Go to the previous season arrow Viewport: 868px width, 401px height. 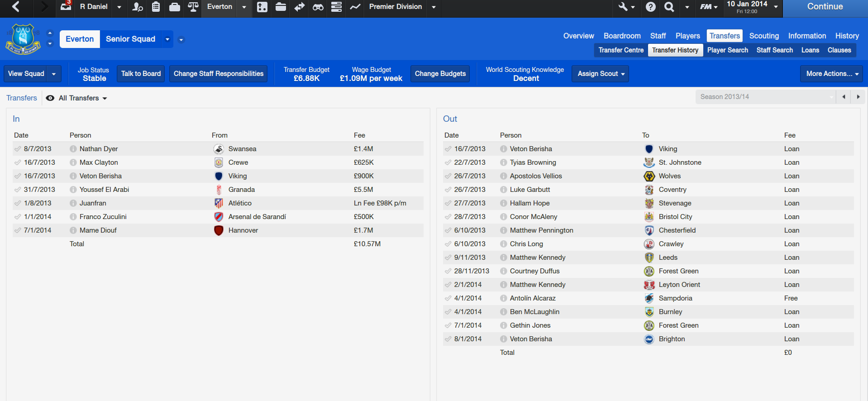(x=844, y=97)
